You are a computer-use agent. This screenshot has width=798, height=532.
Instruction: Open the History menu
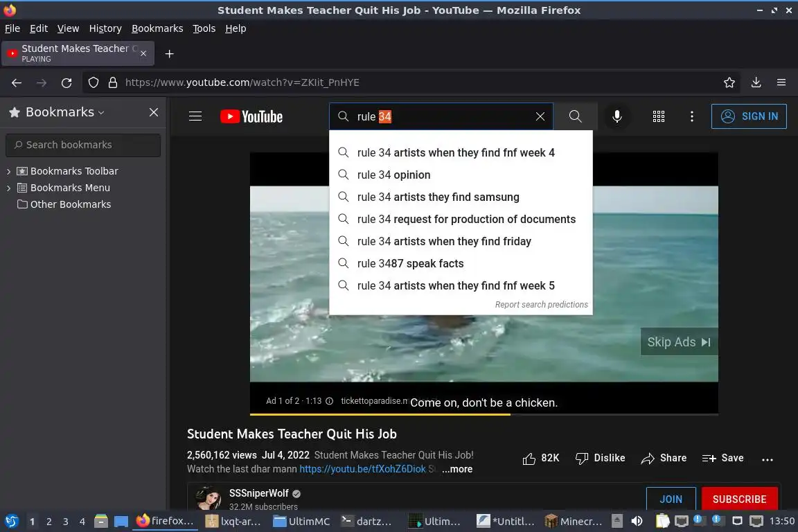tap(105, 28)
